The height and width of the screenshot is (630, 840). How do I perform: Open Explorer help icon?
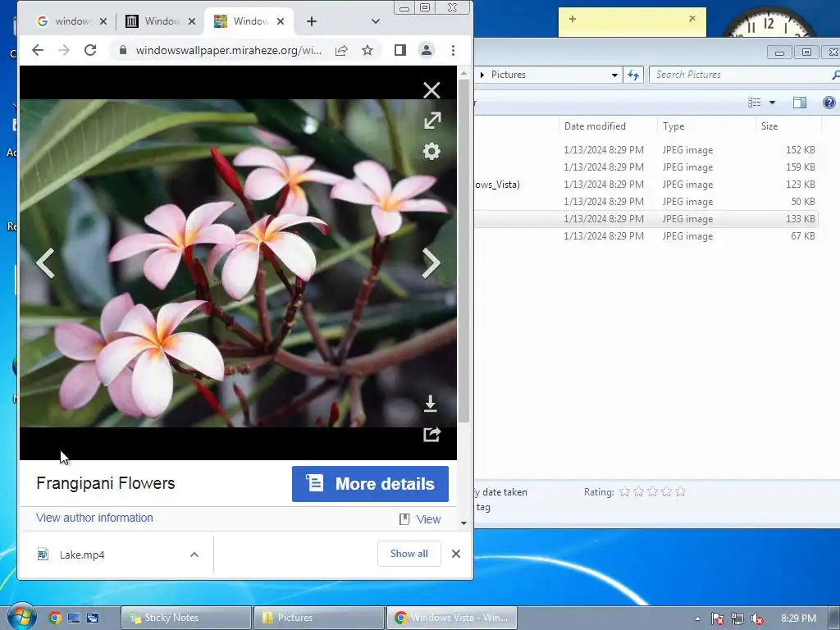[829, 103]
